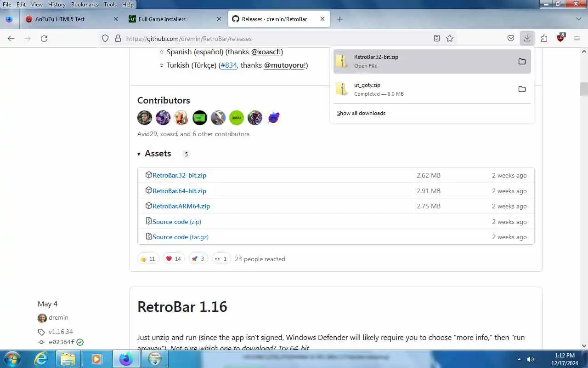The image size is (588, 368).
Task: Show RetroBar.32-bit.zip in its folder
Action: point(522,61)
